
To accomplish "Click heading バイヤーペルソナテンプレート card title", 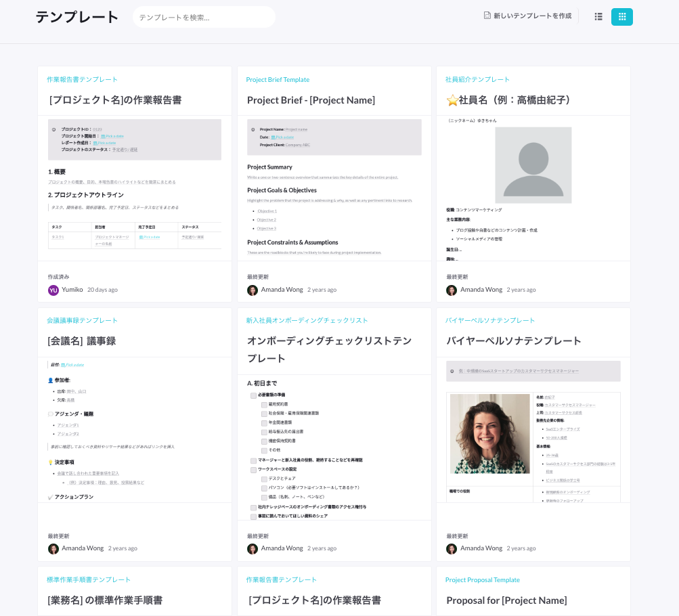I will (x=514, y=341).
